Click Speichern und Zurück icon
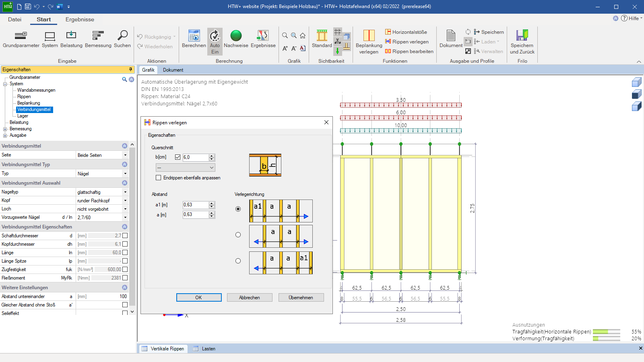Image resolution: width=644 pixels, height=362 pixels. click(x=522, y=41)
